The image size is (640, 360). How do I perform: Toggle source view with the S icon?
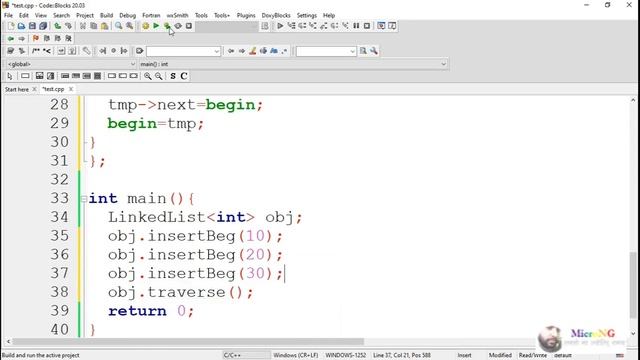click(173, 76)
